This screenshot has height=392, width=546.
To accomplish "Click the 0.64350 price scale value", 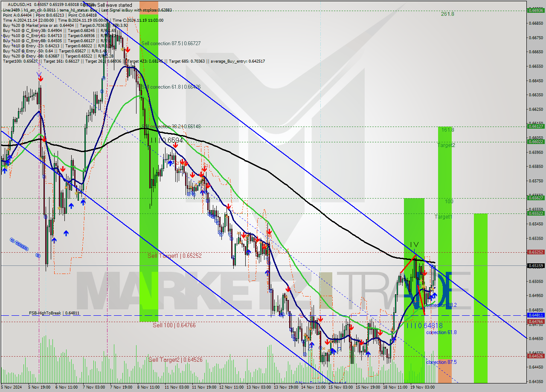I will click(x=535, y=381).
